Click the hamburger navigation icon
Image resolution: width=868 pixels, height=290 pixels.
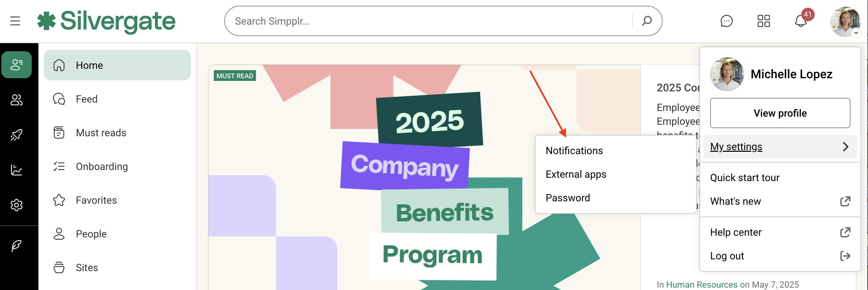15,21
